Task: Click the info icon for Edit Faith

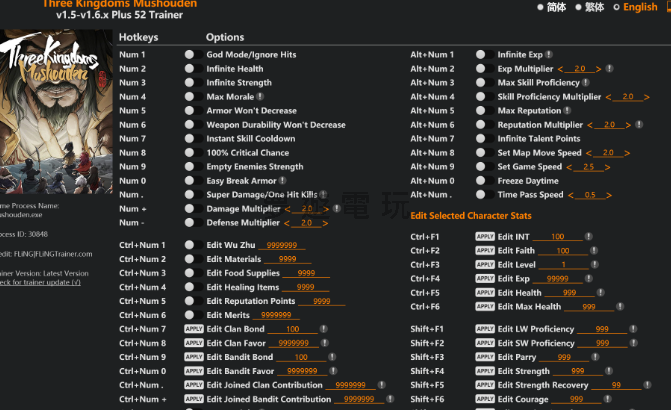Action: tap(594, 250)
